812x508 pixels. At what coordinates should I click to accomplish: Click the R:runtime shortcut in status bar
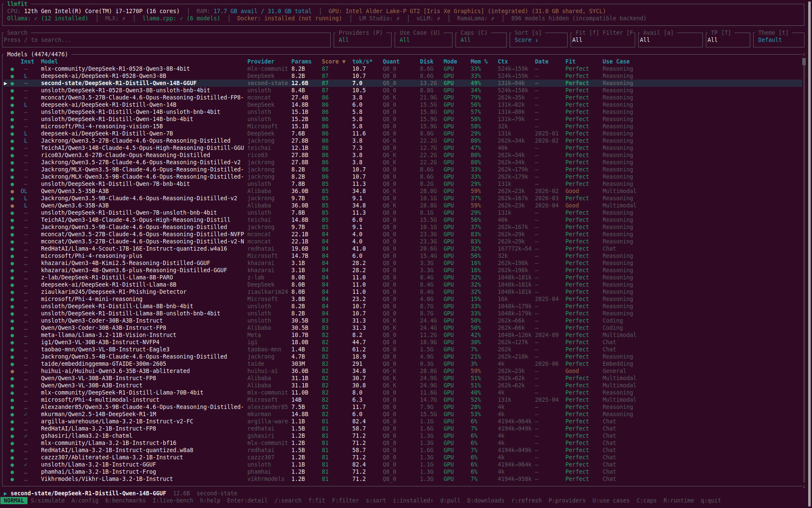(x=679, y=500)
